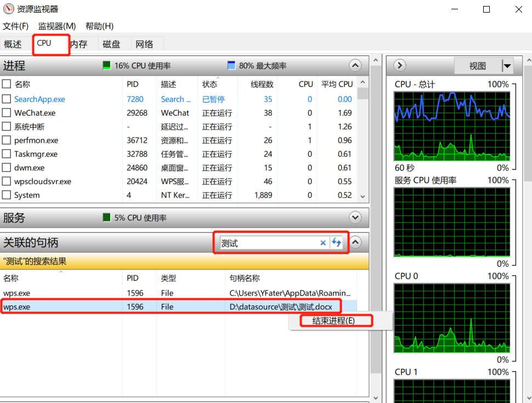Viewport: 532px width, 403px height.
Task: Toggle the select-all checkbox beside 名称
Action: (x=7, y=84)
